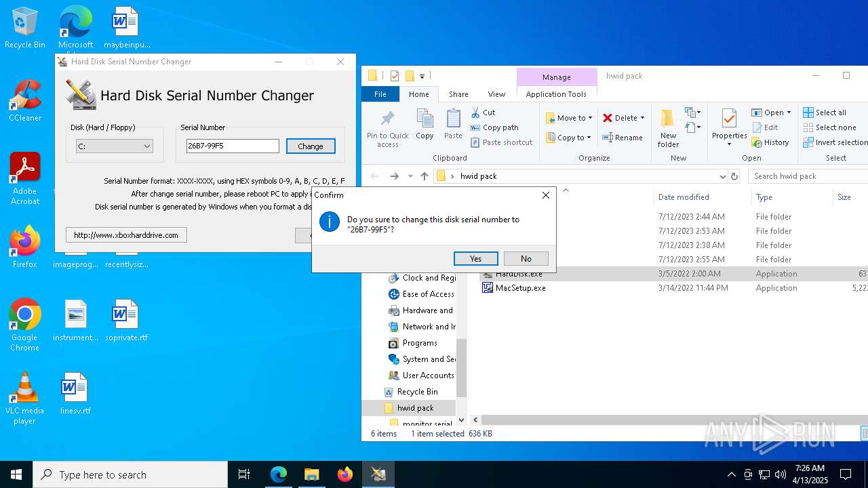Image resolution: width=868 pixels, height=488 pixels.
Task: Click the History command
Action: point(770,142)
